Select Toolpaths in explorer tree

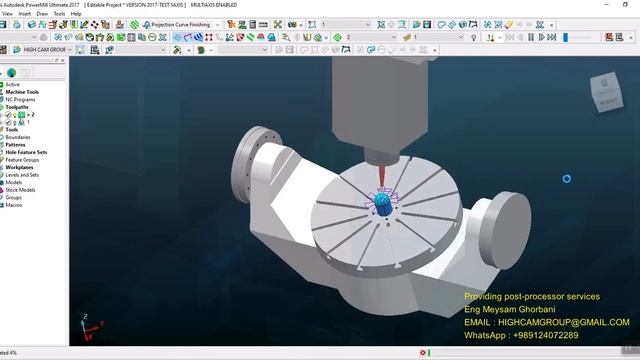pyautogui.click(x=17, y=107)
